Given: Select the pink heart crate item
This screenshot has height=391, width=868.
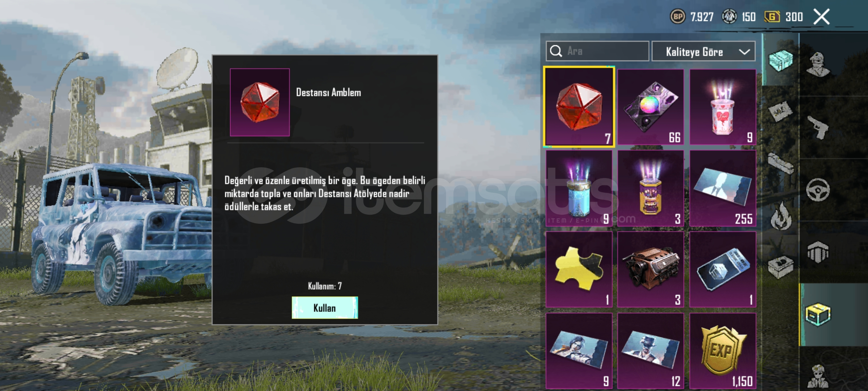Looking at the screenshot, I should tap(723, 107).
